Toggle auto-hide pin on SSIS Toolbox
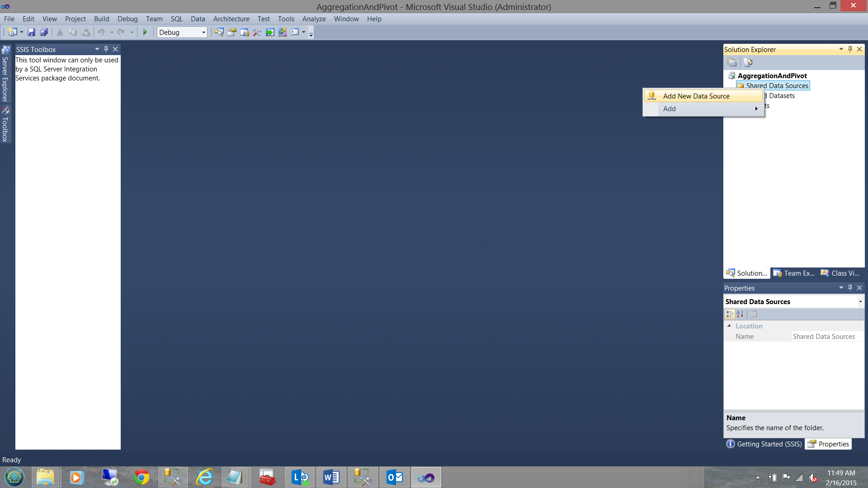868x488 pixels. tap(106, 49)
